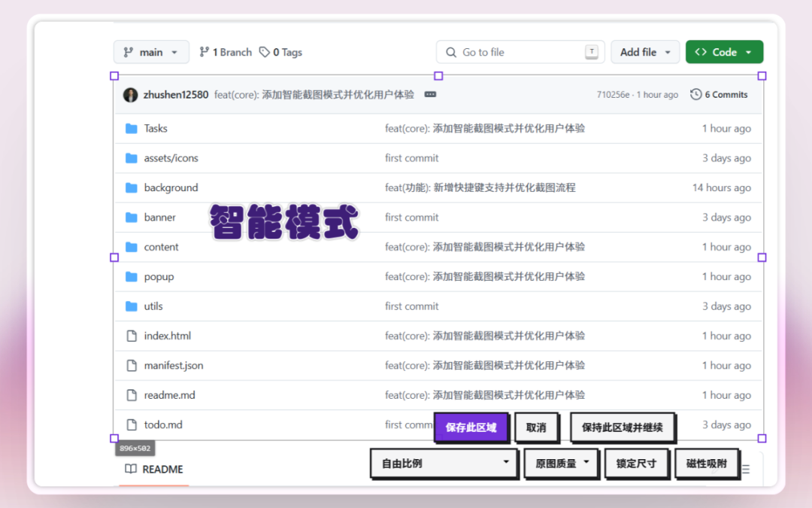
Task: Open the Tasks folder name
Action: tap(156, 128)
